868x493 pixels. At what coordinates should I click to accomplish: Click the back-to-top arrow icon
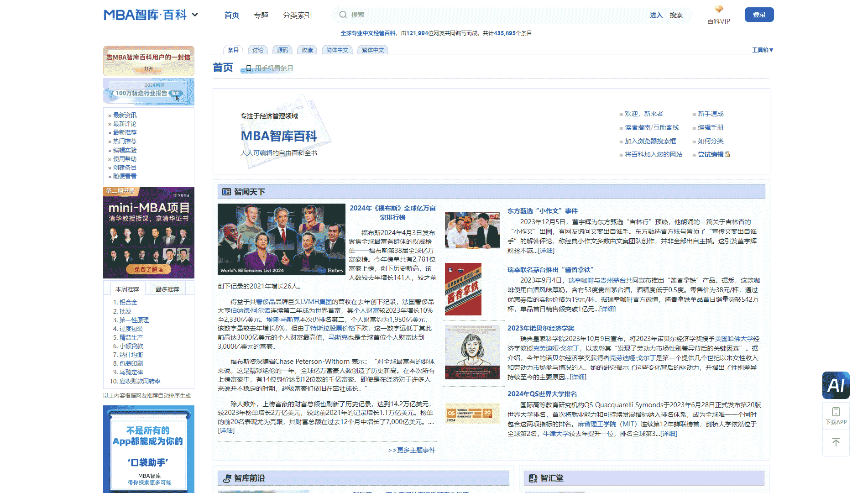pos(836,442)
